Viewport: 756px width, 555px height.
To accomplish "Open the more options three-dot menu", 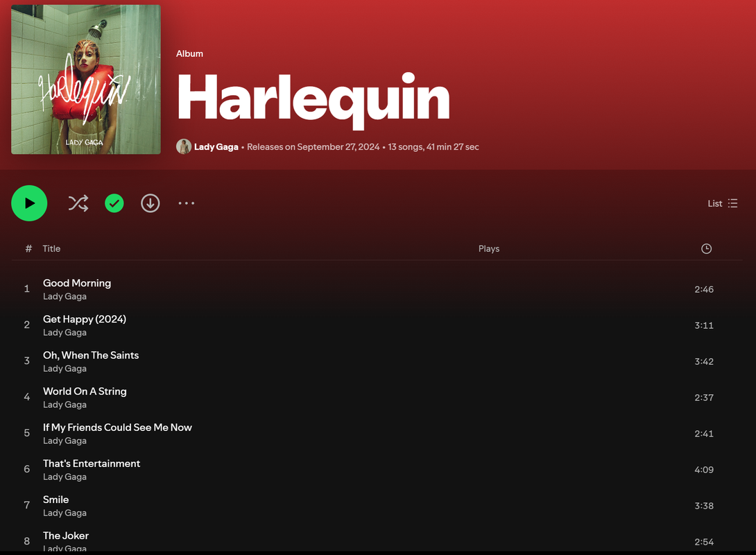I will (x=187, y=203).
